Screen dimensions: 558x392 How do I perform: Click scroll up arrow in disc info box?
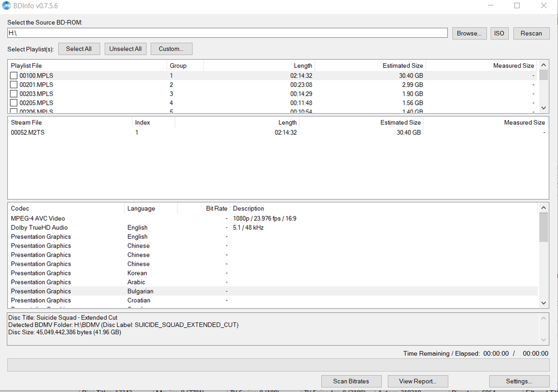[x=543, y=318]
